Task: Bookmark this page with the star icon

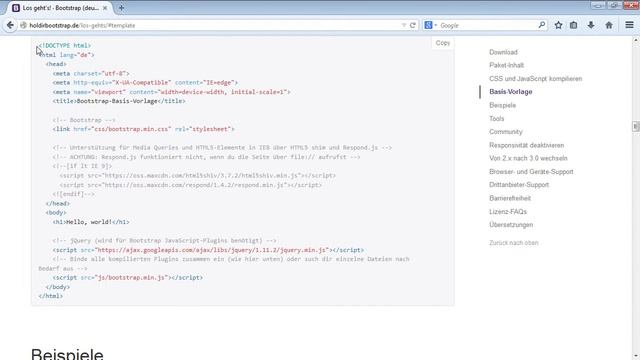Action: (558, 25)
